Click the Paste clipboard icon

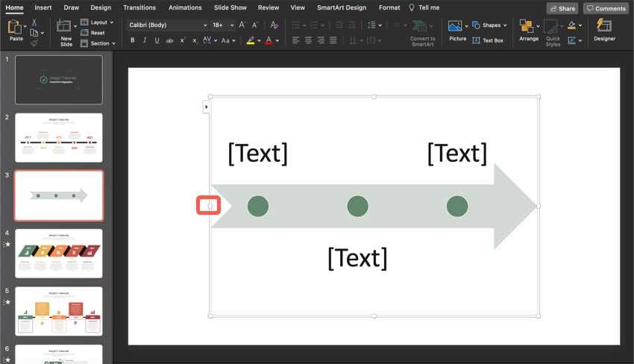coord(16,28)
